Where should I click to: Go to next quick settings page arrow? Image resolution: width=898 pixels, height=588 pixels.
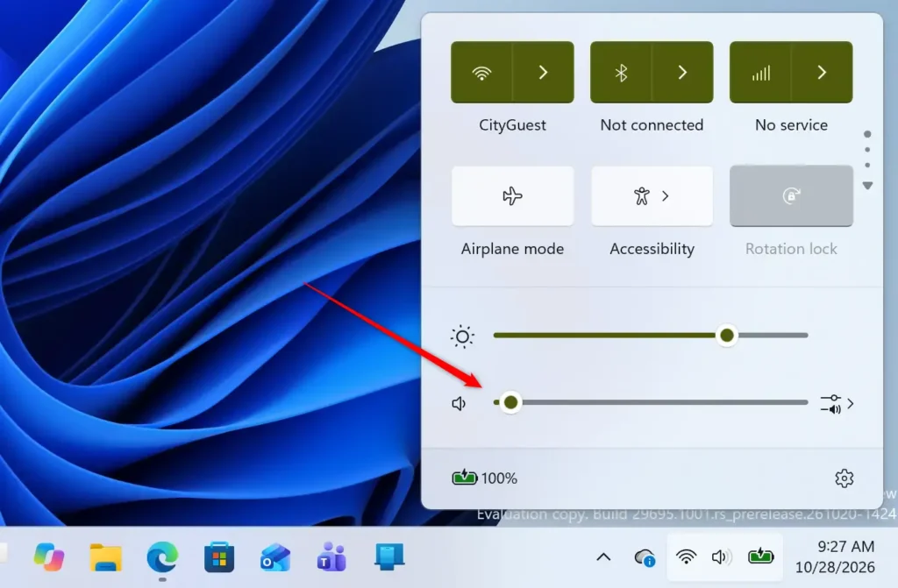click(x=867, y=186)
